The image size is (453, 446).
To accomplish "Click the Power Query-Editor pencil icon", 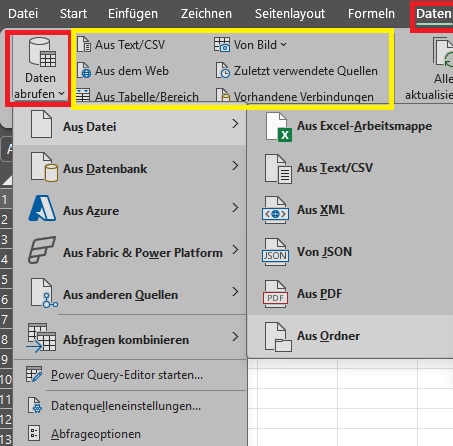I will click(x=34, y=374).
